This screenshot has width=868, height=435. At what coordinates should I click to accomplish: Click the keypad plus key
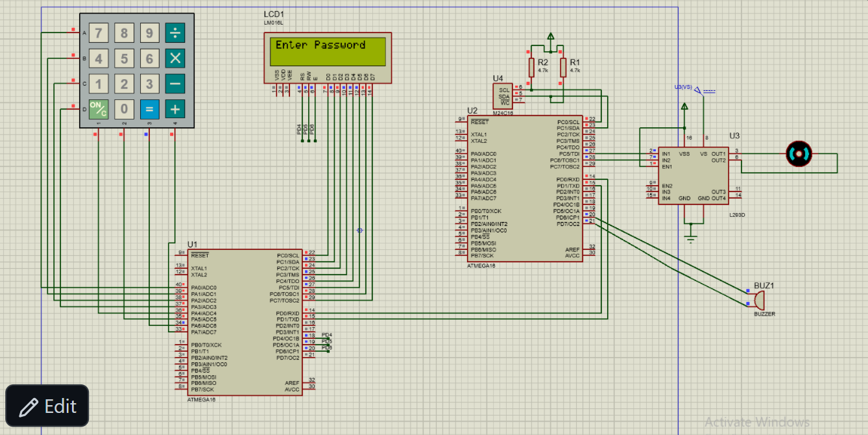point(175,109)
